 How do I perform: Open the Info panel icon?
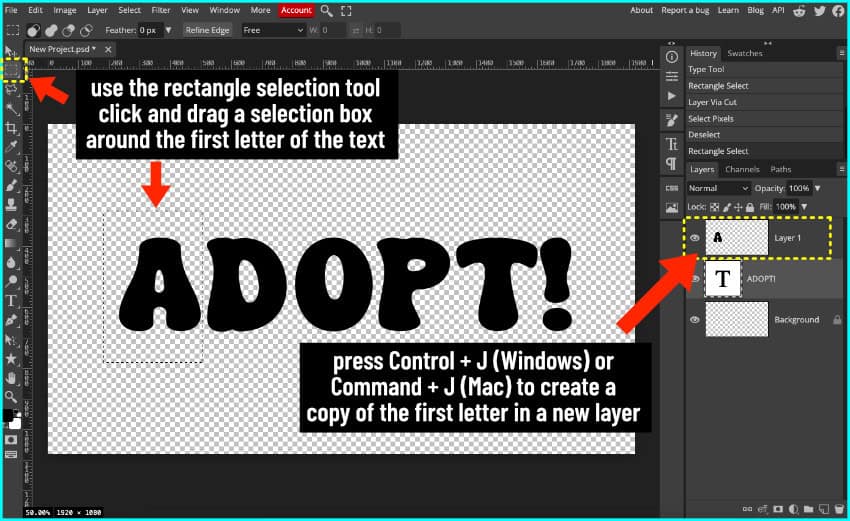pyautogui.click(x=672, y=56)
